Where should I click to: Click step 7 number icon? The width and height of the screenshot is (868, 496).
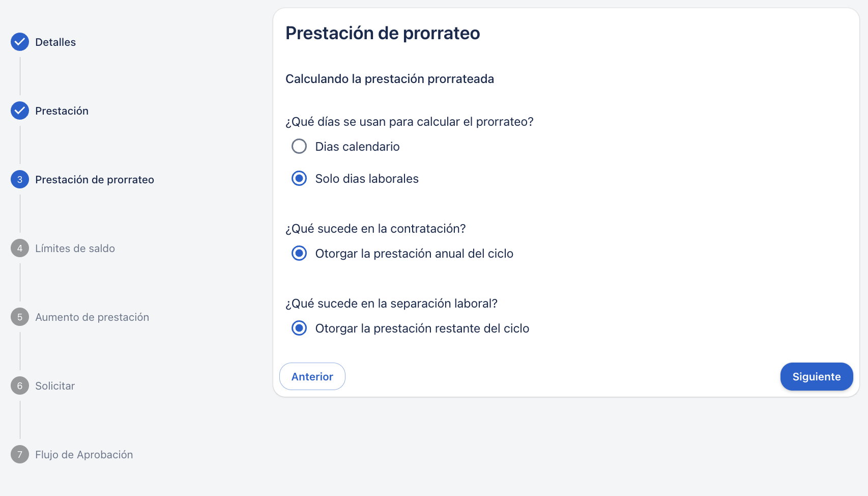pos(20,454)
